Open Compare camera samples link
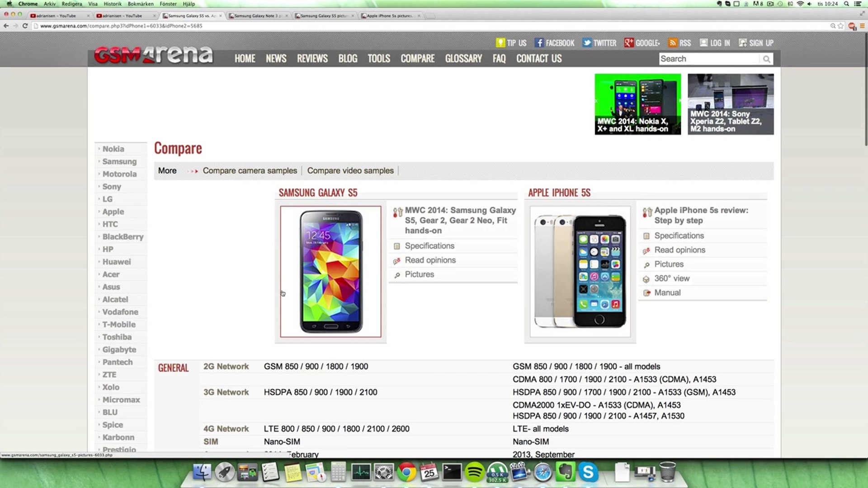Screen dimensions: 868x488 click(250, 171)
